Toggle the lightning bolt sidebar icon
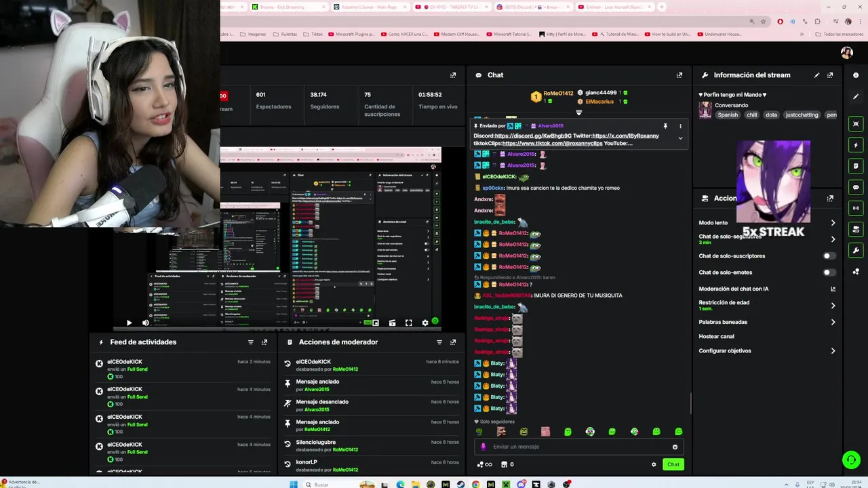Image resolution: width=868 pixels, height=488 pixels. (856, 145)
